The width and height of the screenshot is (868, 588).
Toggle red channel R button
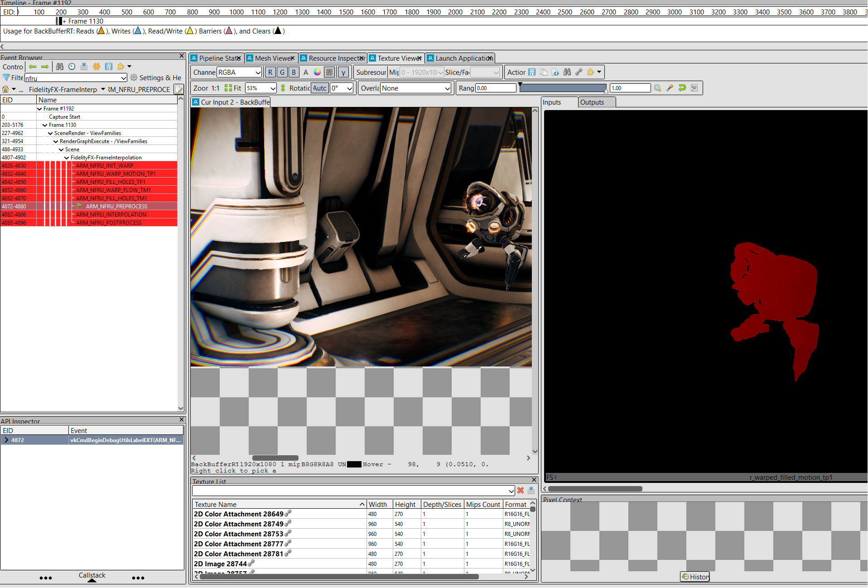(270, 72)
